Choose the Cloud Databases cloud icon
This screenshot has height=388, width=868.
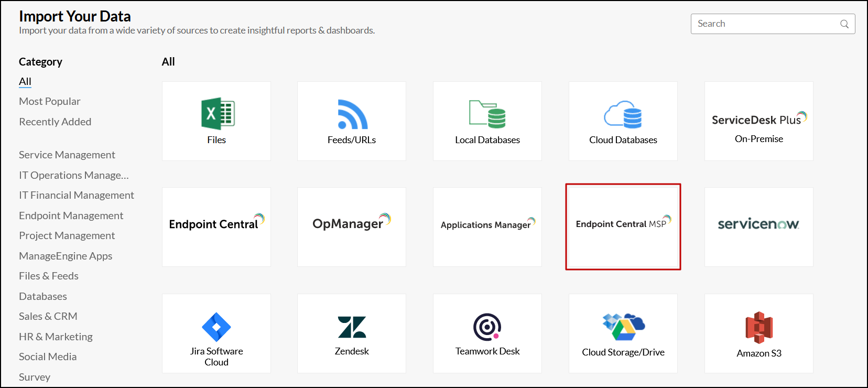tap(623, 114)
